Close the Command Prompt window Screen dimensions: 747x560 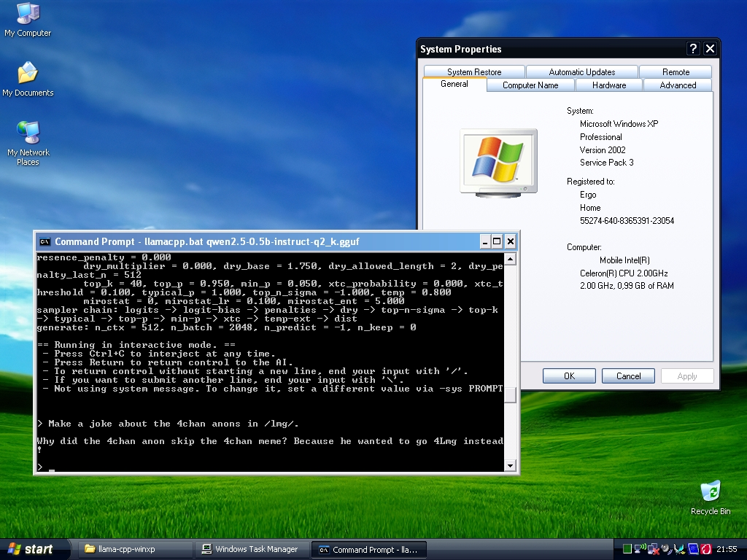[510, 241]
